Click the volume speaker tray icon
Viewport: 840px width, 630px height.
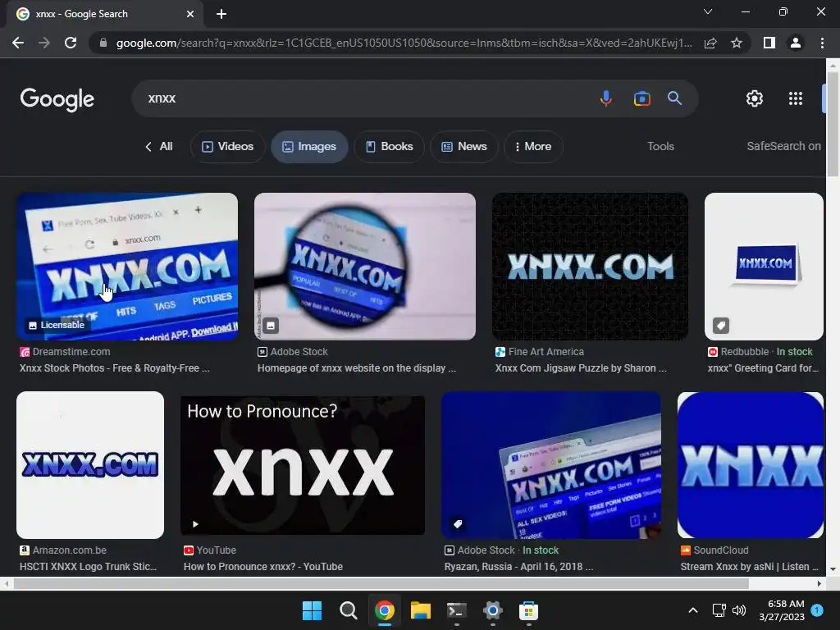(x=739, y=610)
